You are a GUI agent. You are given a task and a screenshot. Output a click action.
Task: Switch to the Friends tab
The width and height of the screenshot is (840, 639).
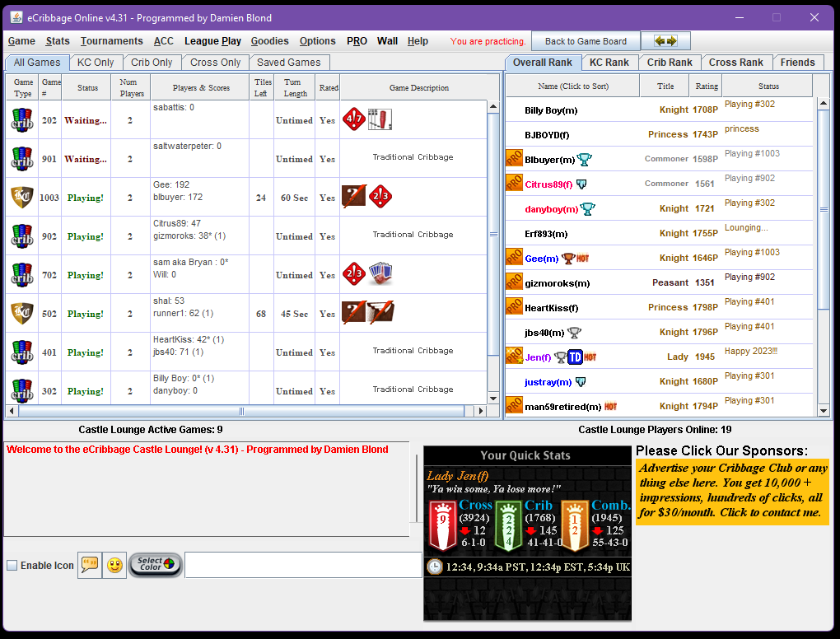point(797,63)
